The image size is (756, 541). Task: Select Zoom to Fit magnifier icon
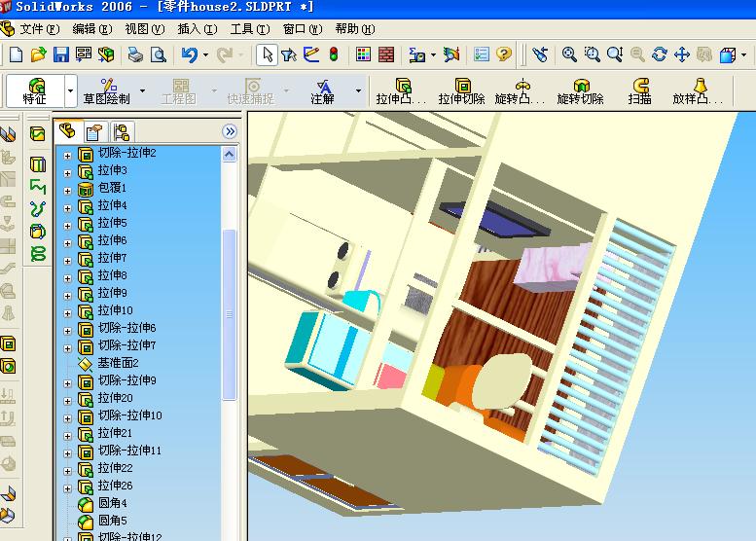pyautogui.click(x=569, y=54)
